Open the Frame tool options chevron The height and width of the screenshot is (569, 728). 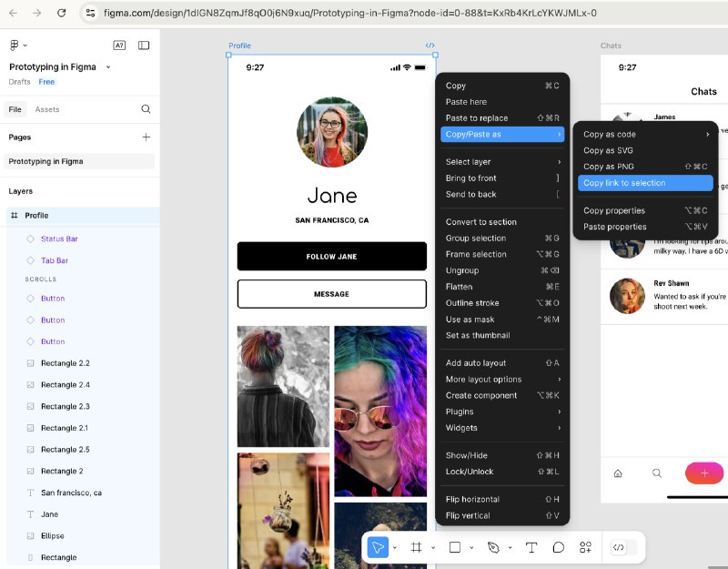click(x=433, y=548)
